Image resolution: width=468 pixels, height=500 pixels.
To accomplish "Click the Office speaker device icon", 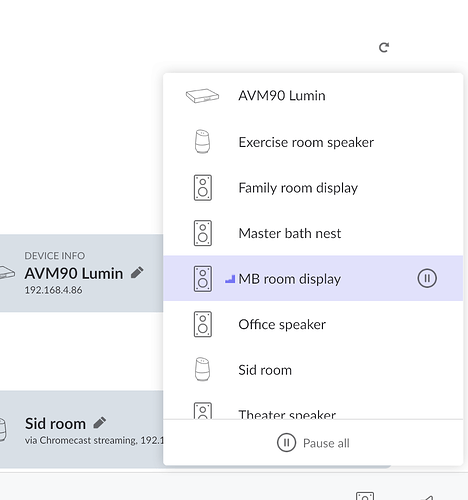I will (203, 324).
